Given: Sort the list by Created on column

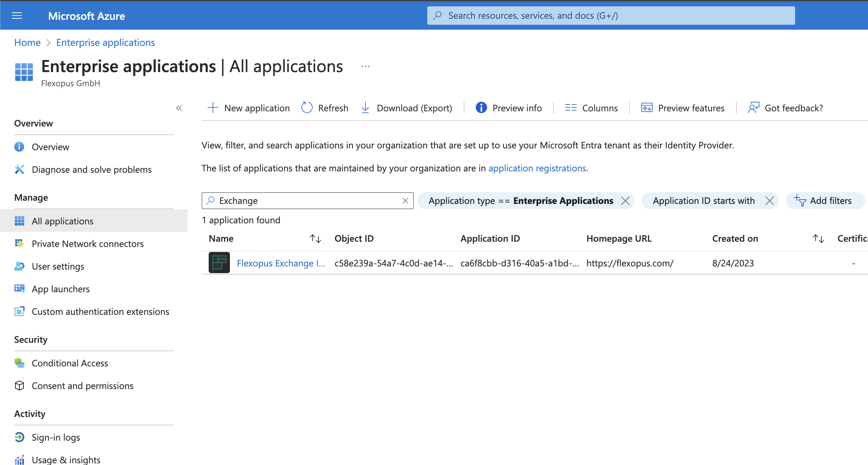Looking at the screenshot, I should coord(818,239).
